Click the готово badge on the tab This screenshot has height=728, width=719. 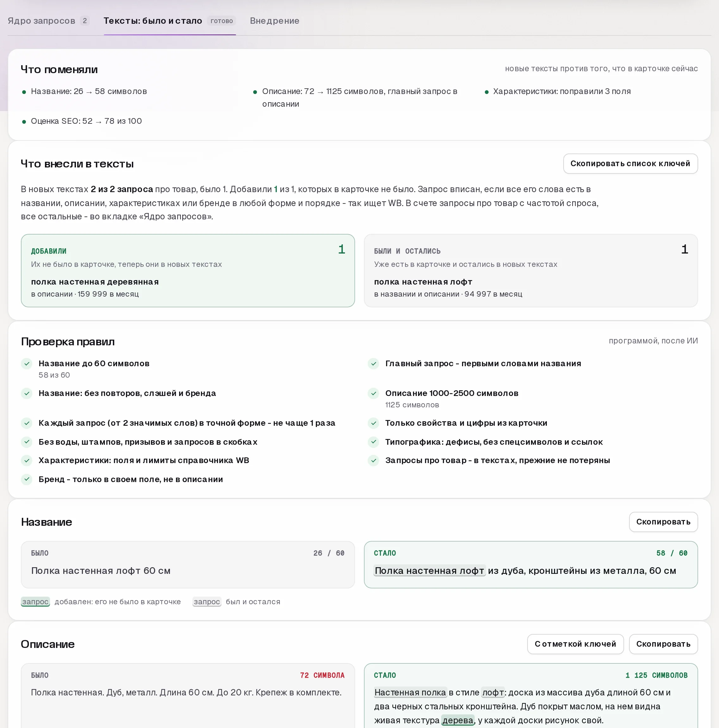222,21
